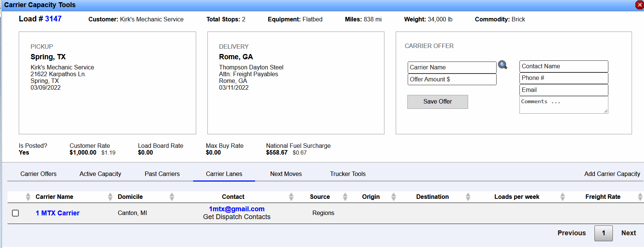Sort by Origin column arrows

[393, 197]
